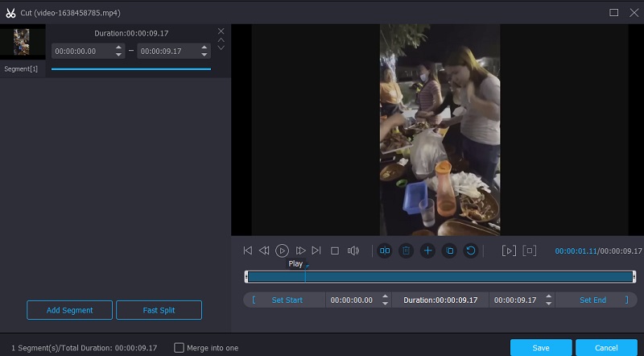Delete segment with the trash icon
The image size is (644, 356).
click(407, 250)
